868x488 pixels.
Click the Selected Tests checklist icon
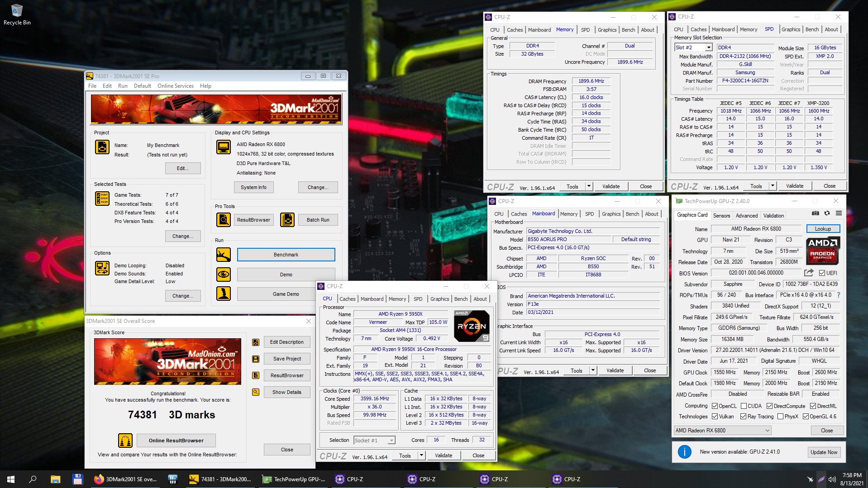coord(102,199)
